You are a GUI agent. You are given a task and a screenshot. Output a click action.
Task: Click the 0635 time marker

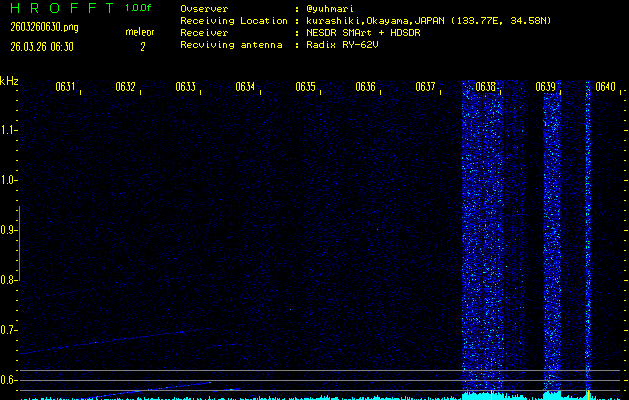click(305, 87)
